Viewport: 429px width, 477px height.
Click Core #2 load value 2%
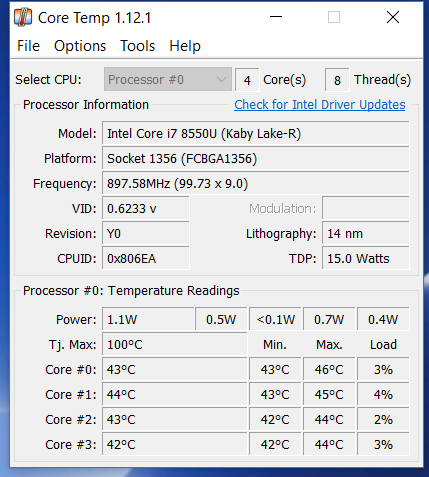point(383,419)
